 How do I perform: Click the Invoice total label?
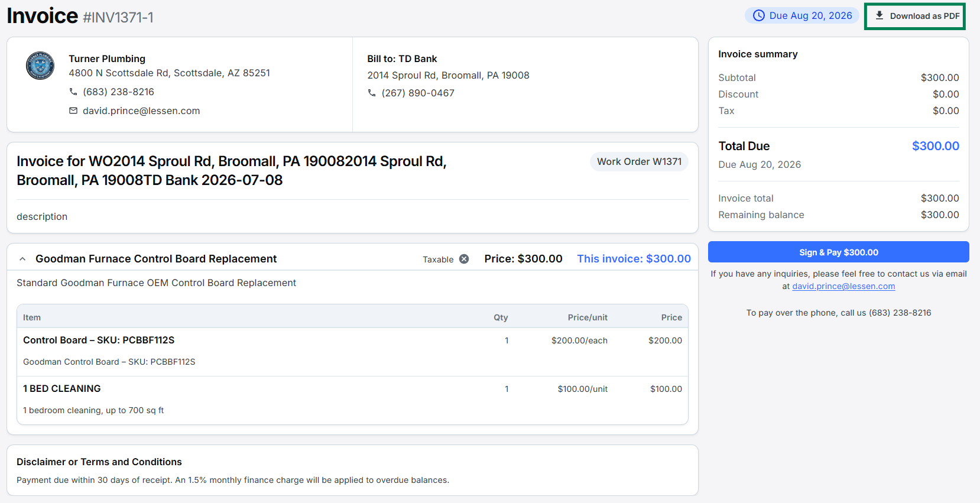pos(746,198)
